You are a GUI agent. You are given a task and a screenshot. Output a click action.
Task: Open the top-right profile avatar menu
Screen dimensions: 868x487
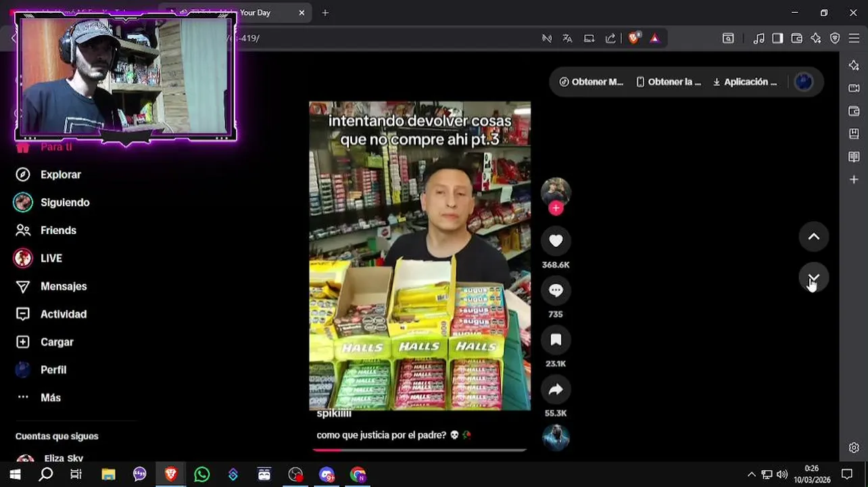804,82
